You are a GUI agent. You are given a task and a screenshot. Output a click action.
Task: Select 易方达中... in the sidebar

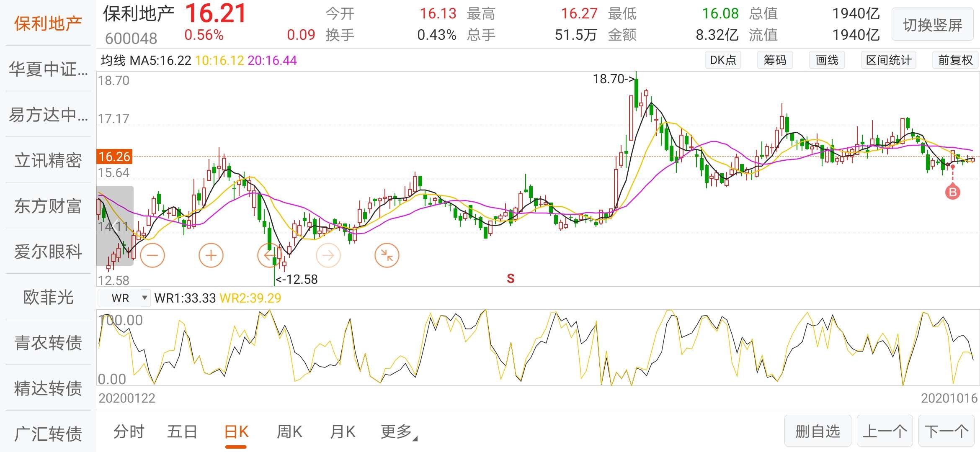pos(48,114)
